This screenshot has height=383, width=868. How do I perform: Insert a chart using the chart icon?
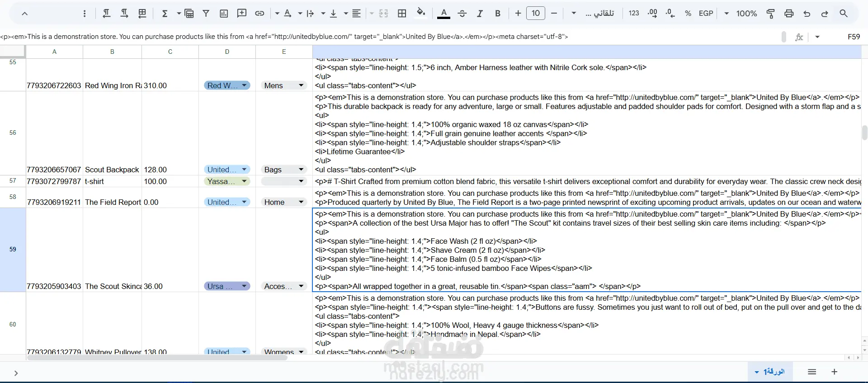[x=224, y=14]
